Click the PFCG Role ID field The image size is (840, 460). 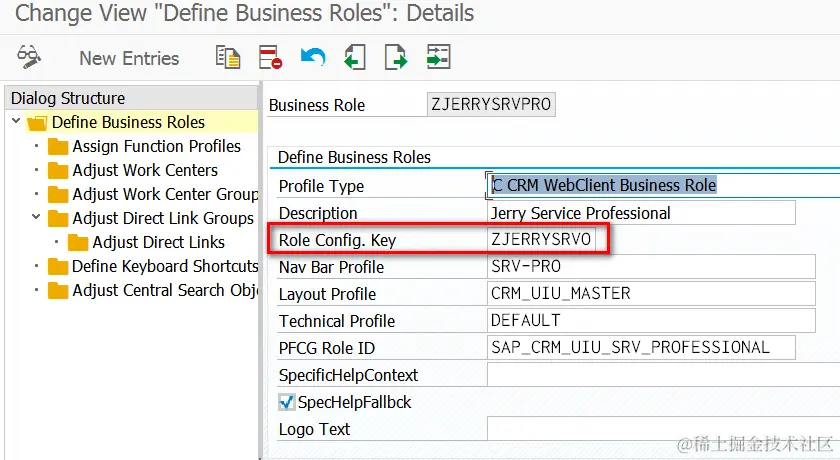[x=640, y=348]
